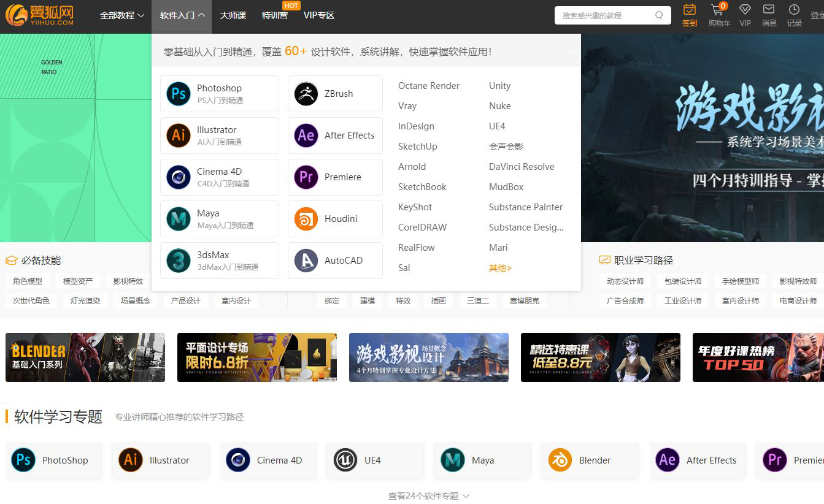Screen dimensions: 824x504
Task: Click the 会声会影 link
Action: pos(506,147)
